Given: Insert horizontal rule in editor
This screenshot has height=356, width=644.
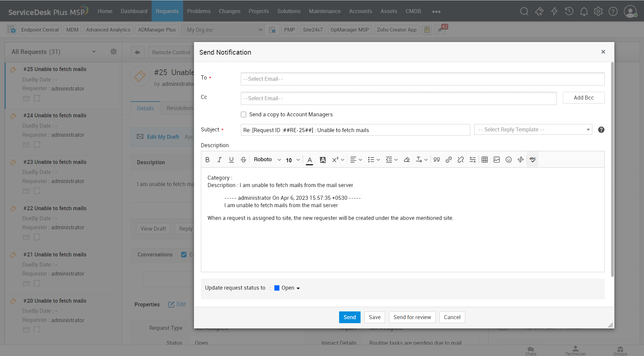Looking at the screenshot, I should tap(473, 160).
